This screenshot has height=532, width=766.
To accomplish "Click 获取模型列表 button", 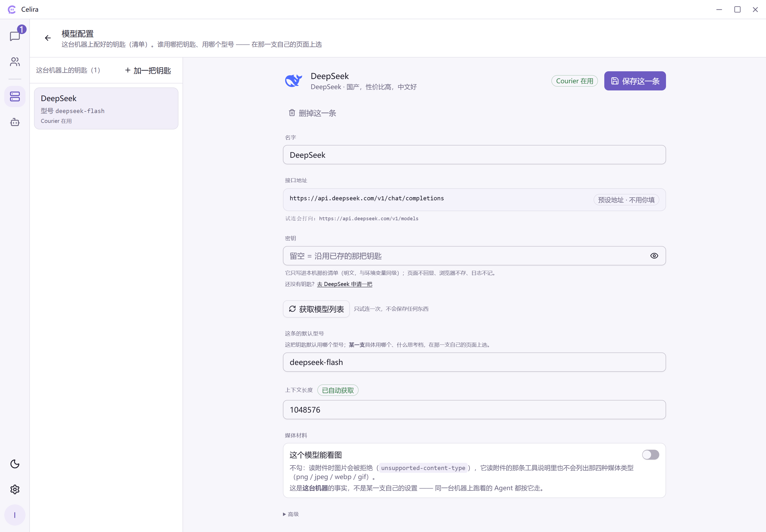I will pos(316,309).
